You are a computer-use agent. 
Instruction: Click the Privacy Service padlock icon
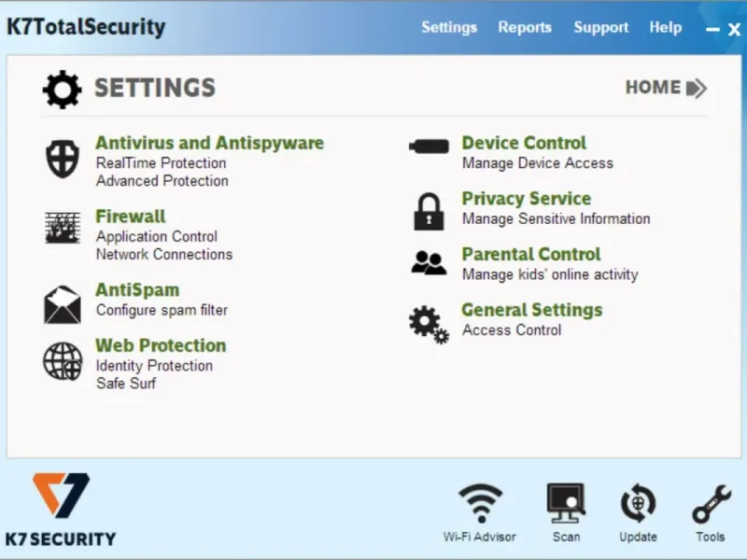[x=429, y=212]
